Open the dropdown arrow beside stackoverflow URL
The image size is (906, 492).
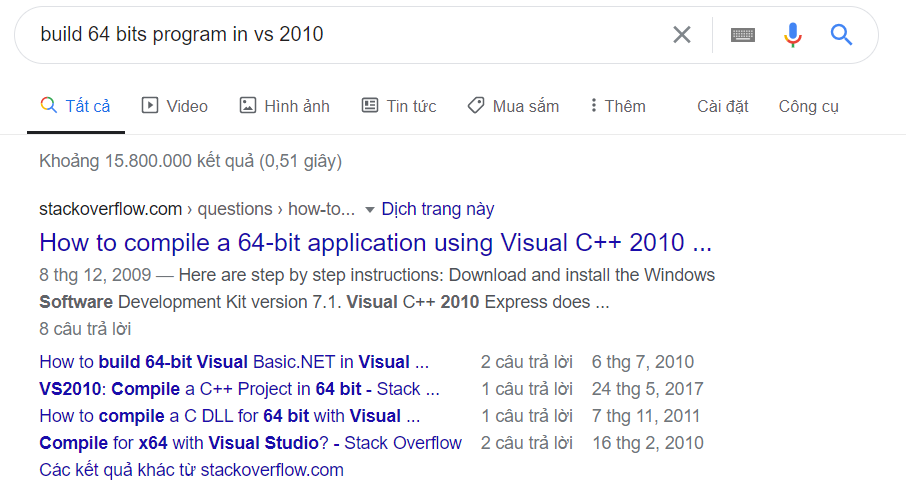[x=370, y=210]
